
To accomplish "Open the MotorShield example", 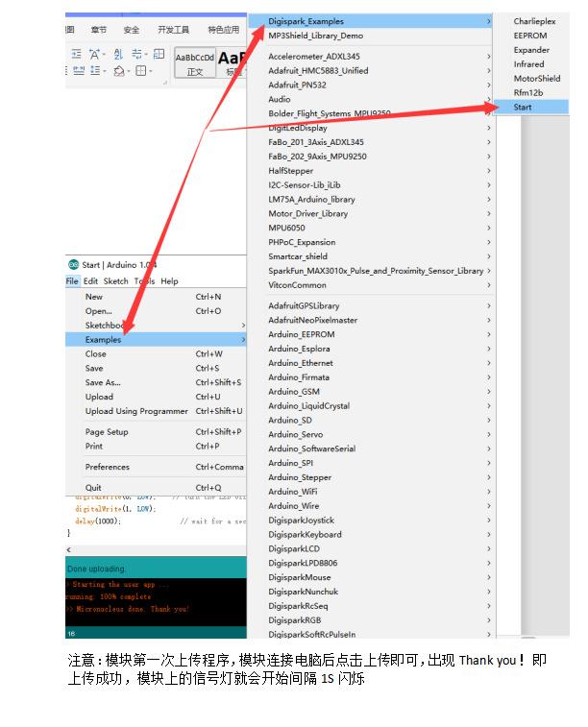I will tap(536, 79).
